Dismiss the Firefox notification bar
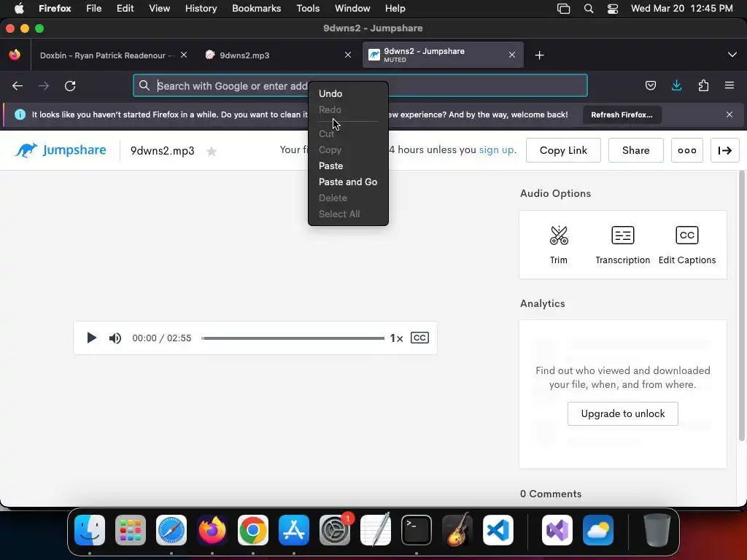Screen dimensions: 747x560 coord(729,114)
